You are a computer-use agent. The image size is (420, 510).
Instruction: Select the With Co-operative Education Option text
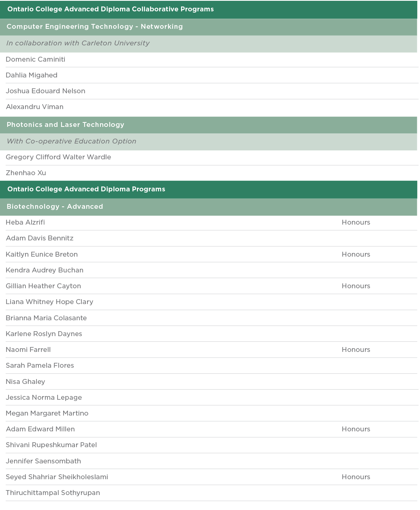71,141
